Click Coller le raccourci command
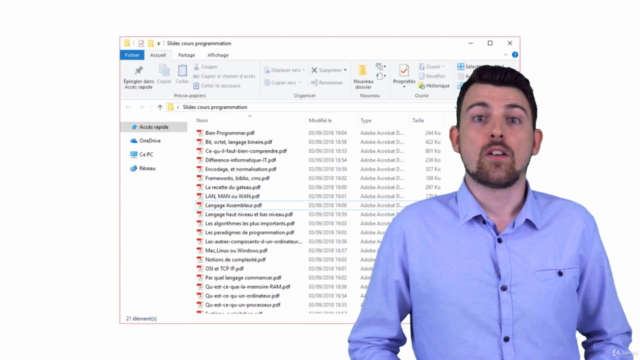Viewport: 640px width, 360px height. (217, 86)
